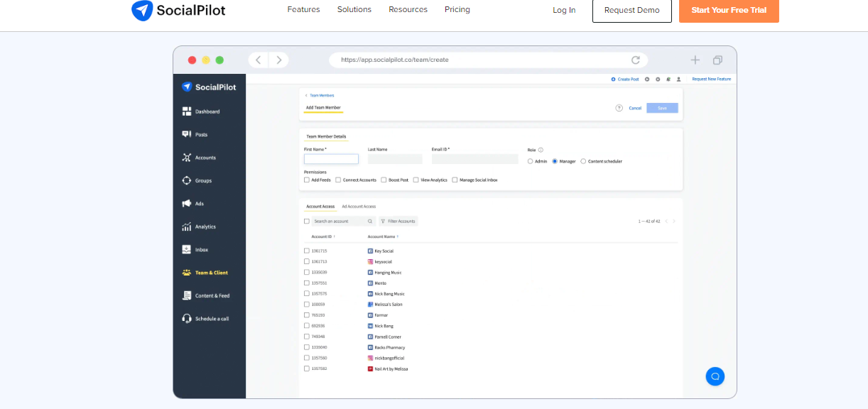The height and width of the screenshot is (409, 868).
Task: Open the Dashboard sidebar icon
Action: [187, 111]
